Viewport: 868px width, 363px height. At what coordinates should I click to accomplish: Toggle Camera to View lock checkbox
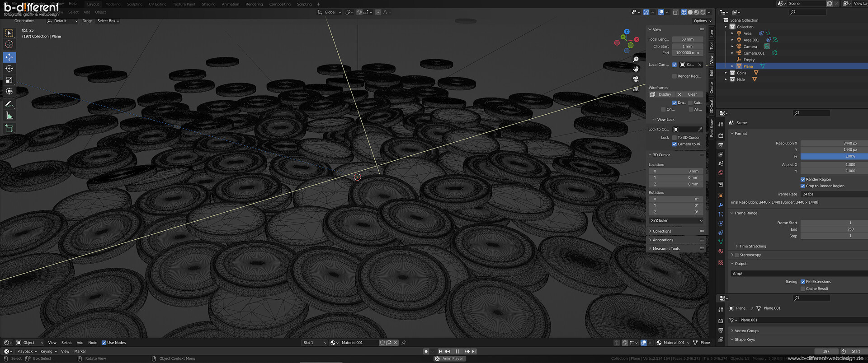coord(675,144)
